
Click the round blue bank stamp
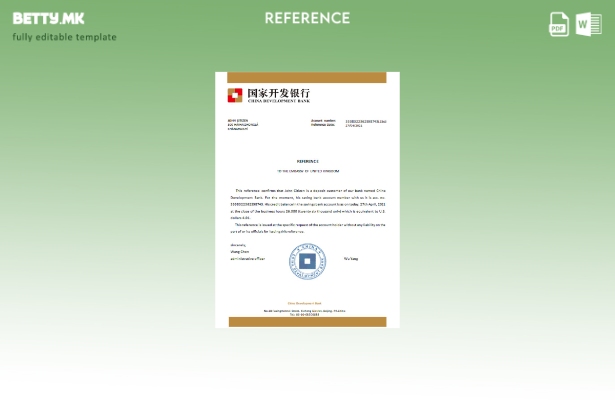tap(307, 261)
